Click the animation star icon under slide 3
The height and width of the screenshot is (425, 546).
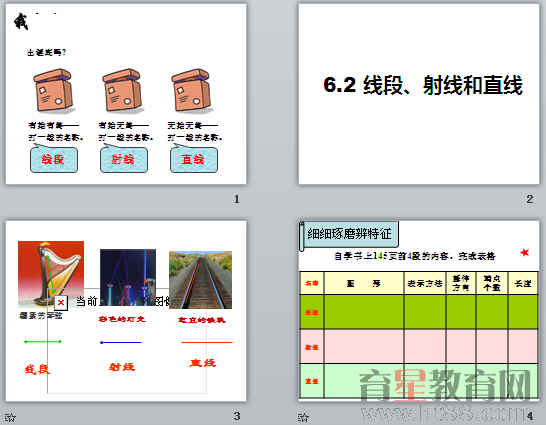click(10, 417)
